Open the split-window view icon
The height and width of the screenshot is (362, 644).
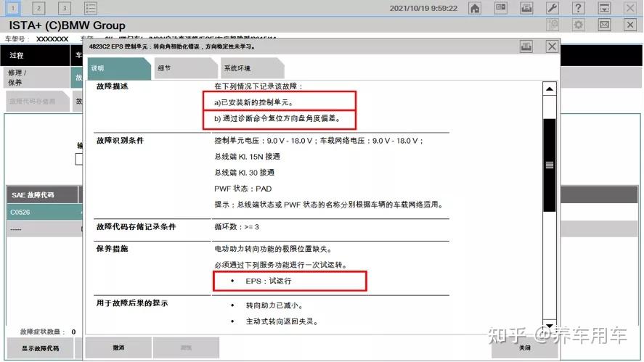501,8
